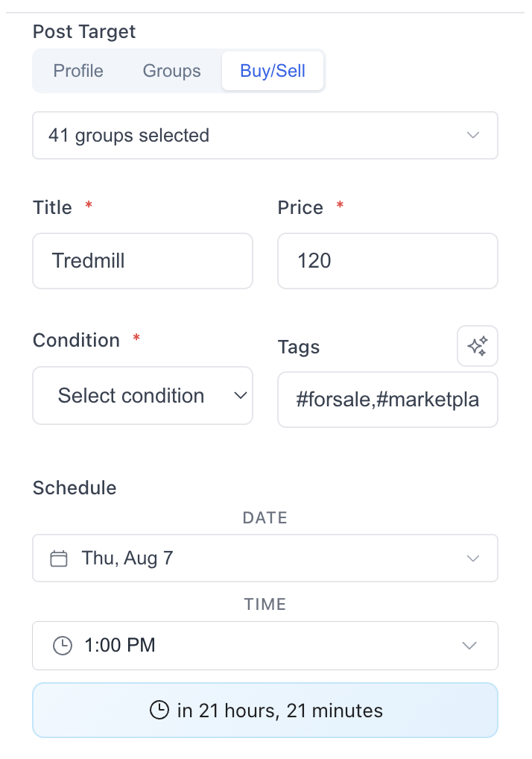Screen dimensions: 532x759
Task: Open the "1:00 PM" time dropdown
Action: 265,645
